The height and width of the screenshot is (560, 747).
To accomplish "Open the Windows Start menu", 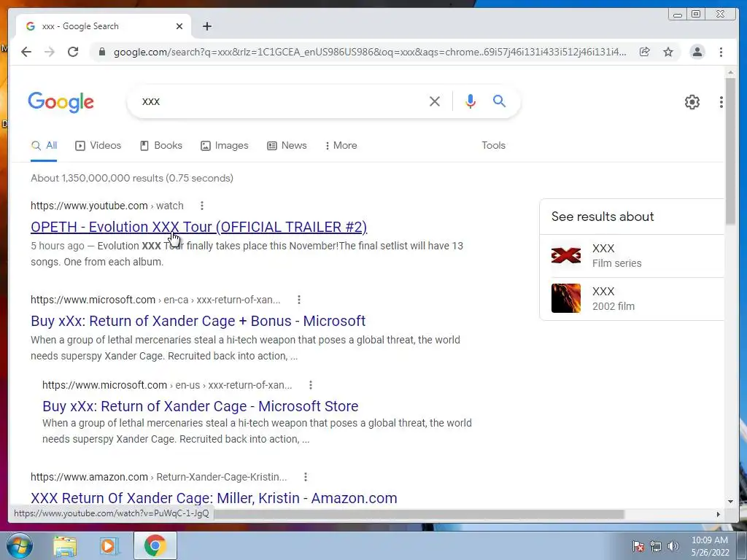I will (x=20, y=545).
